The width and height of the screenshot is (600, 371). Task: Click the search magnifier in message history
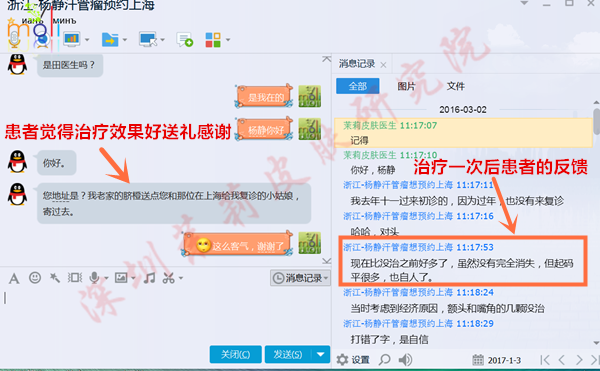(385, 360)
